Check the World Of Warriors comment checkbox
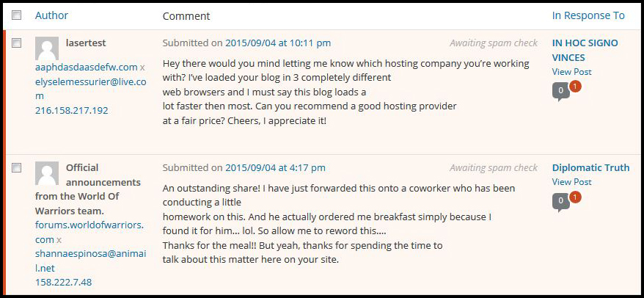644x298 pixels. pos(18,169)
